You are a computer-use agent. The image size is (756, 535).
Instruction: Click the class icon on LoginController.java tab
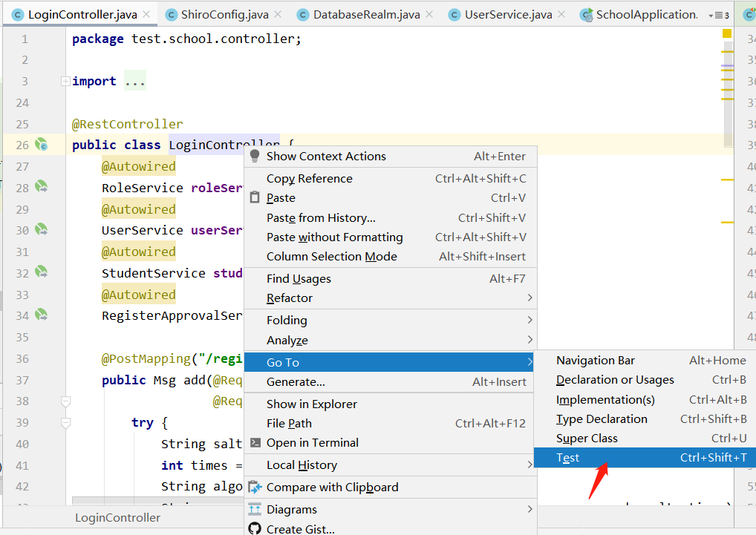(17, 16)
